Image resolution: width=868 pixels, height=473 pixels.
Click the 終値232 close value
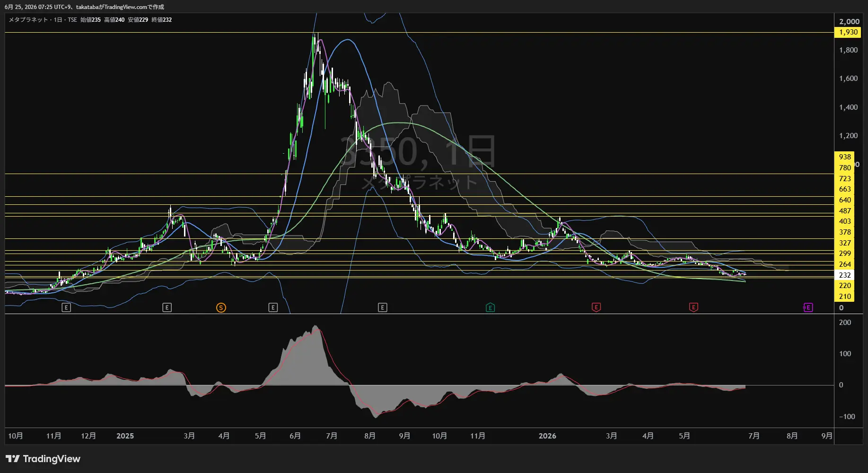[x=161, y=20]
